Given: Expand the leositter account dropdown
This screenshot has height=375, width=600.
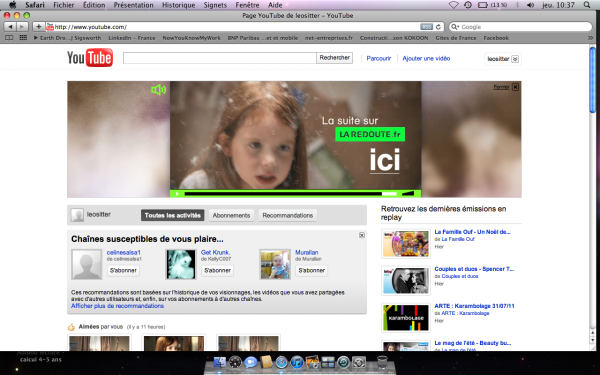Looking at the screenshot, I should [x=515, y=59].
